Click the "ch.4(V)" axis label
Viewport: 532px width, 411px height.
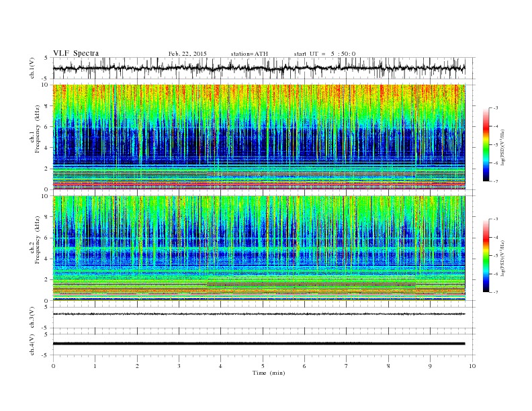32,345
